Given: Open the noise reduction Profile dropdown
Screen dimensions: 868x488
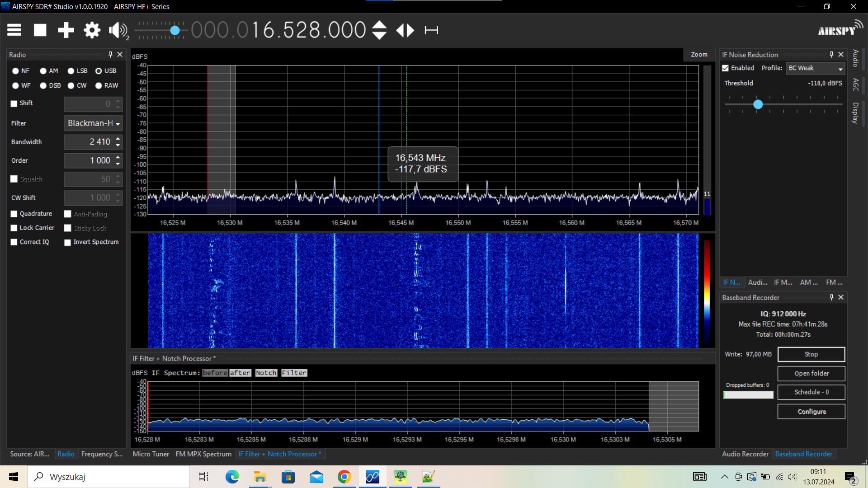Looking at the screenshot, I should 816,68.
